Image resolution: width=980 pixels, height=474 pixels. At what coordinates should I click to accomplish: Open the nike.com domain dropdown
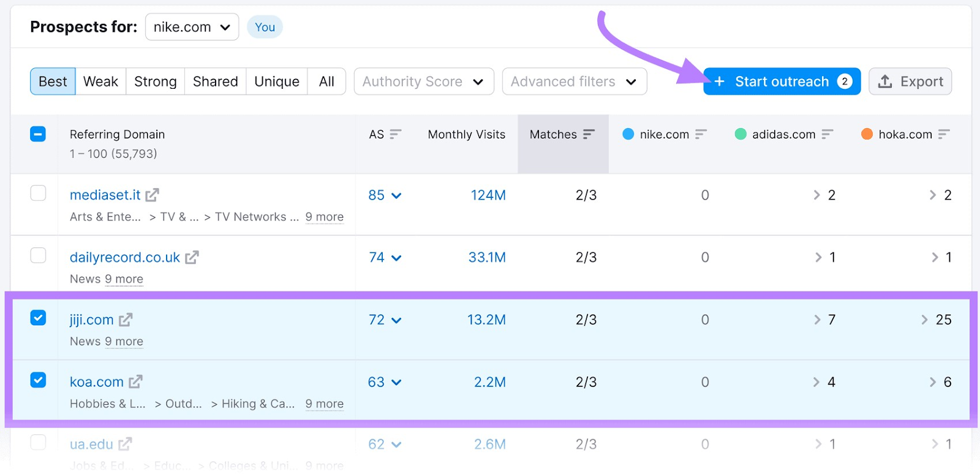192,27
